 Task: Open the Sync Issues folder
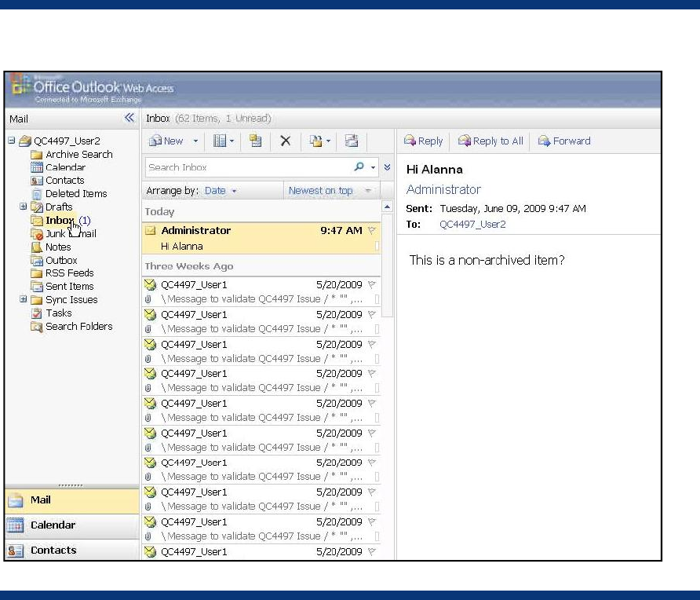point(71,300)
